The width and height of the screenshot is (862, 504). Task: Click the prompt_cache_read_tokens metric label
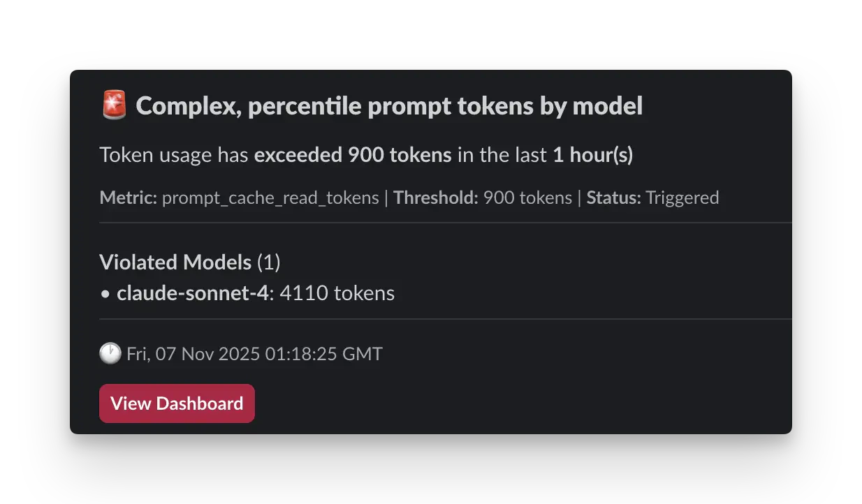[268, 198]
